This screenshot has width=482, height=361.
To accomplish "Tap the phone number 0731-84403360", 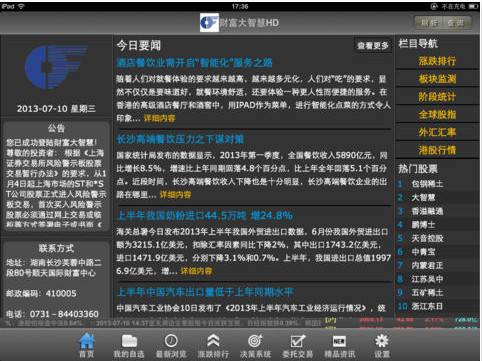I will click(64, 314).
